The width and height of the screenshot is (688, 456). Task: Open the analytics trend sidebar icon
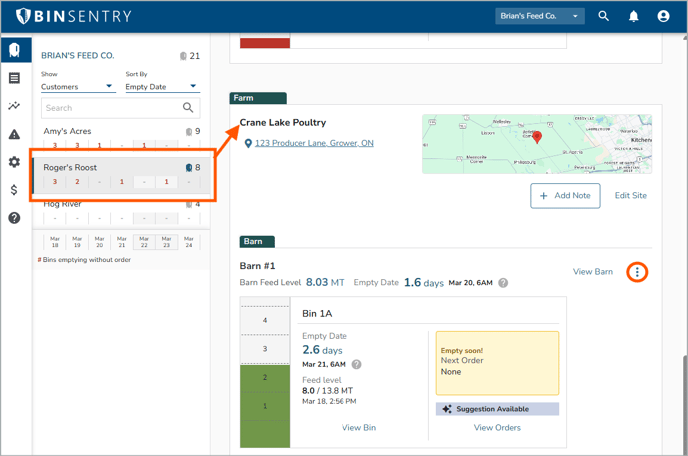point(14,106)
